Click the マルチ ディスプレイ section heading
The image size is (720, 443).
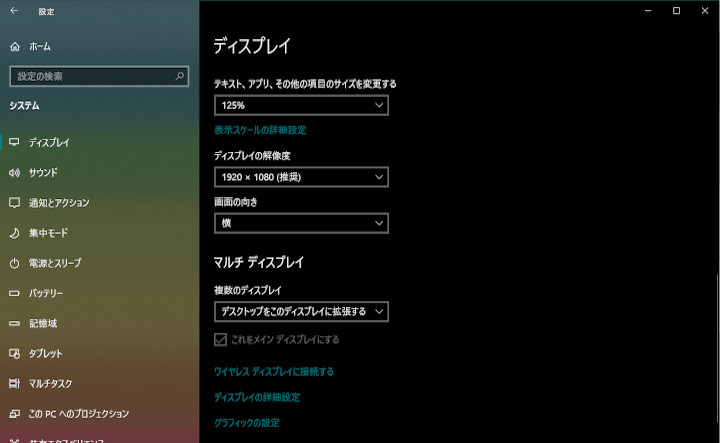(x=259, y=262)
